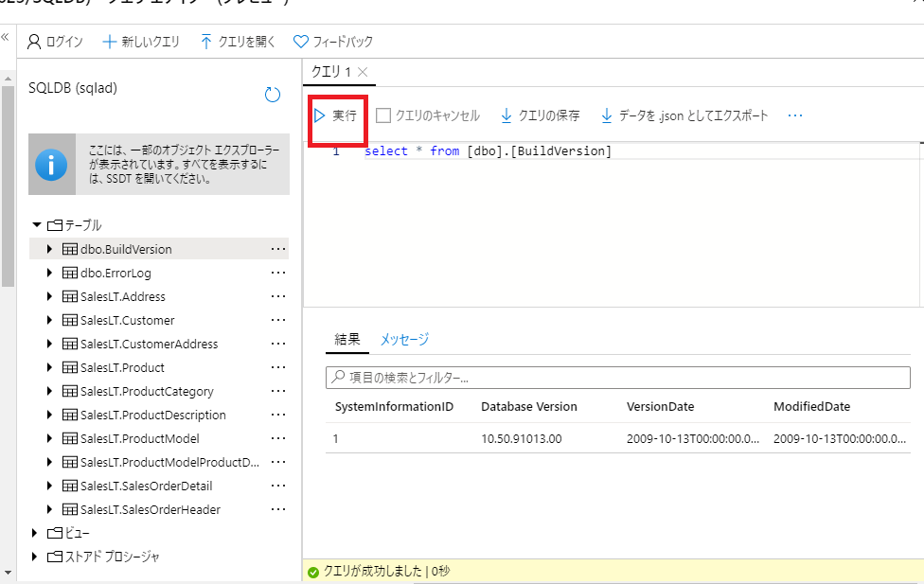This screenshot has width=924, height=584.
Task: Click the VersionDate column header
Action: pos(661,407)
